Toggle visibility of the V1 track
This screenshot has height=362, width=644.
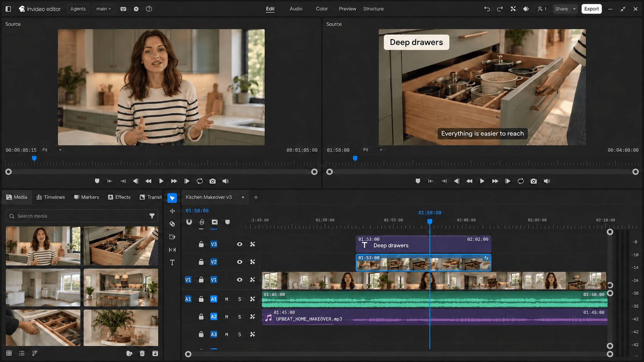pyautogui.click(x=240, y=280)
